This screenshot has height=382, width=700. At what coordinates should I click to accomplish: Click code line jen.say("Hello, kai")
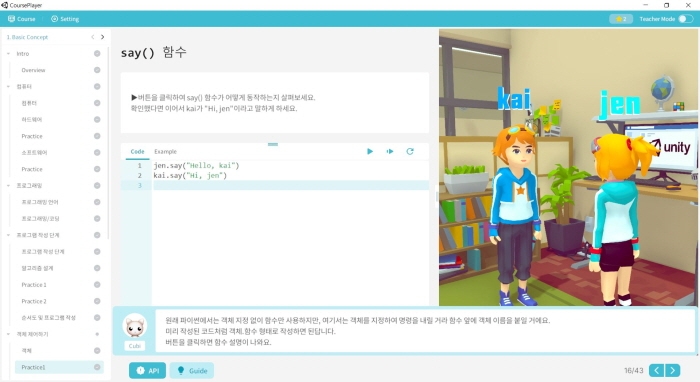(196, 166)
